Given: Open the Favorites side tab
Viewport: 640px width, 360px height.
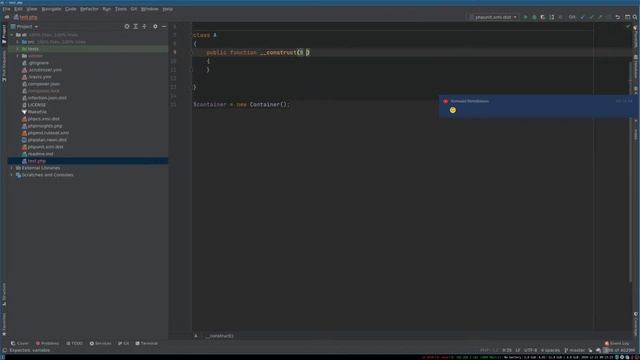Looking at the screenshot, I should pyautogui.click(x=4, y=324).
